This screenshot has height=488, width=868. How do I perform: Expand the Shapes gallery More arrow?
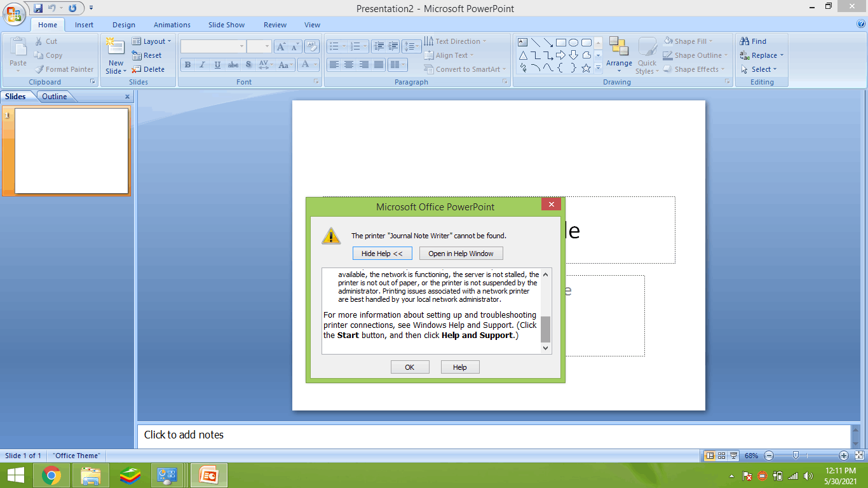(x=598, y=68)
